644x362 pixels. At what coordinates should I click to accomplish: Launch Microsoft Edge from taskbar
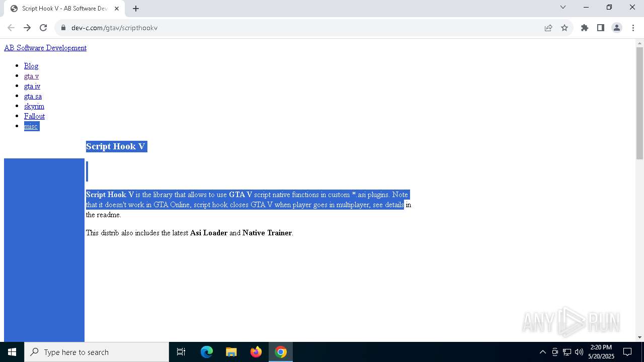pyautogui.click(x=207, y=352)
